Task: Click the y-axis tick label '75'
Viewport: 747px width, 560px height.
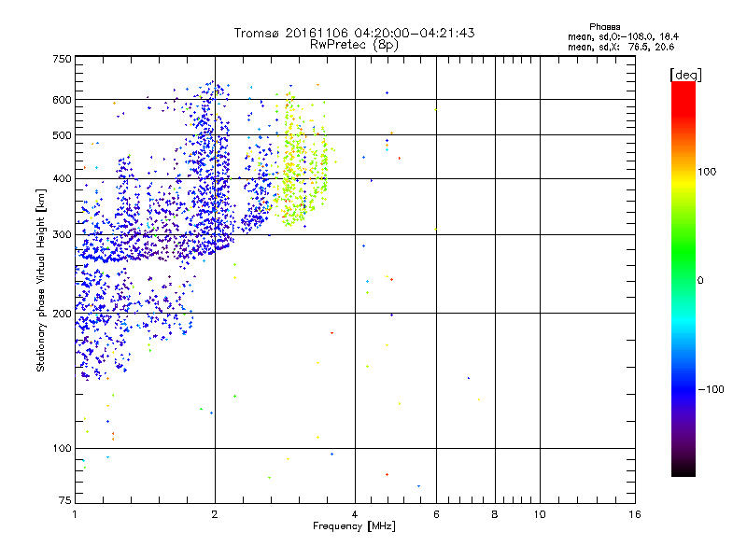Action: point(65,500)
